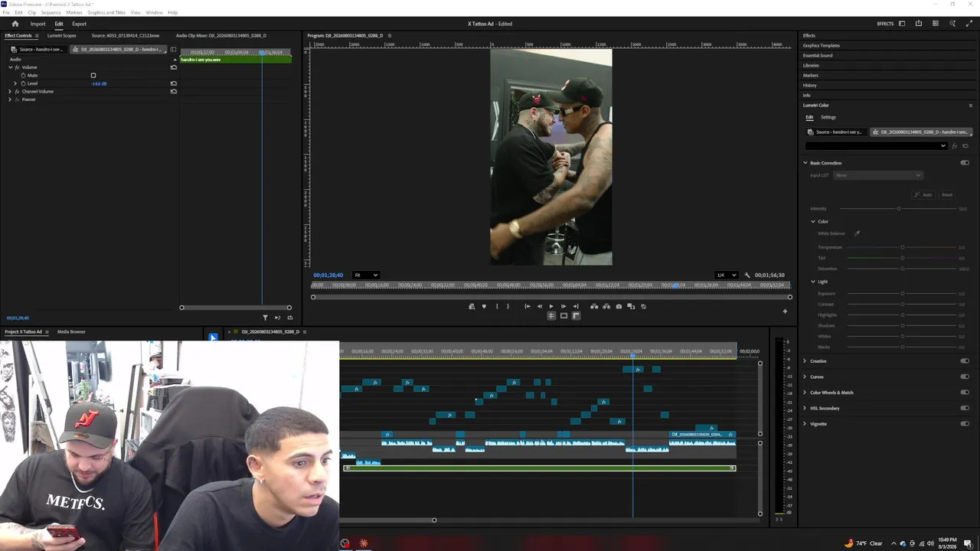The height and width of the screenshot is (551, 980).
Task: Expand the Effects panel
Action: pyautogui.click(x=809, y=35)
